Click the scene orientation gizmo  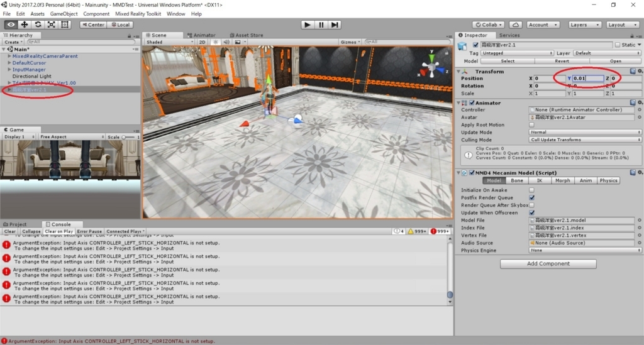(x=431, y=67)
